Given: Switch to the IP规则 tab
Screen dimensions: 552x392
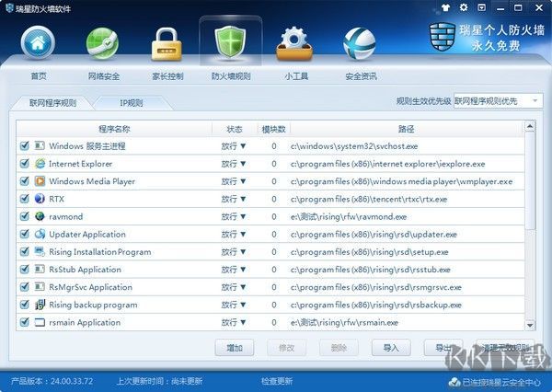Looking at the screenshot, I should [x=132, y=103].
